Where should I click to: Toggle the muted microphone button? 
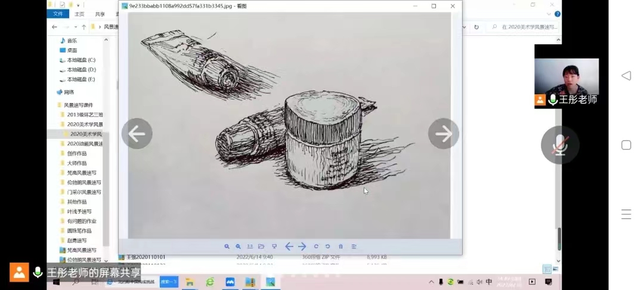pos(559,144)
